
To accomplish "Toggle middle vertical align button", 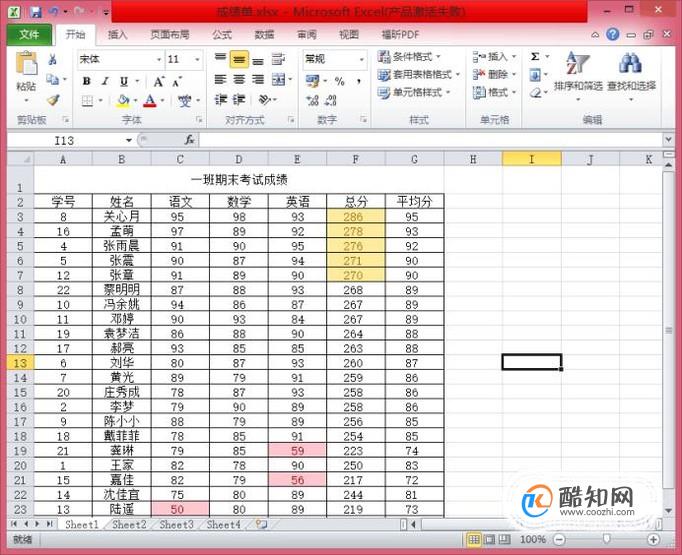I will 239,59.
